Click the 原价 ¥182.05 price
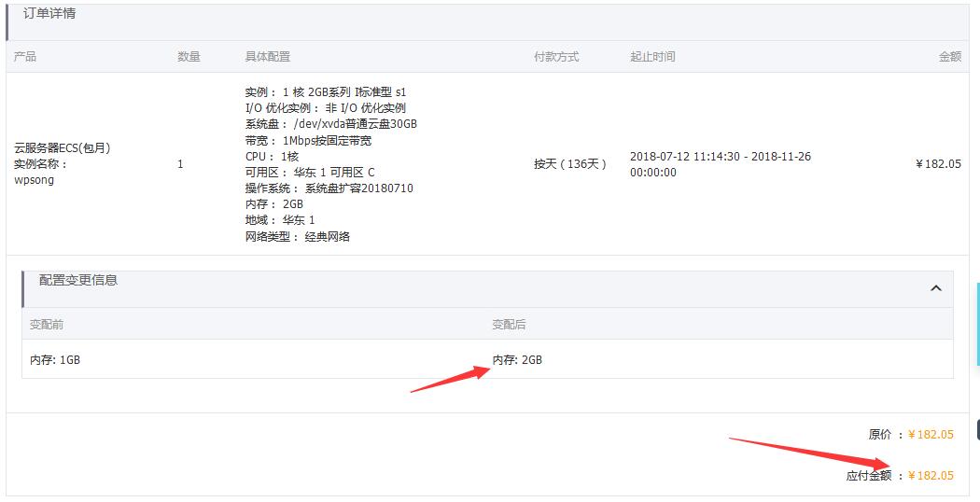980x502 pixels. tap(930, 435)
